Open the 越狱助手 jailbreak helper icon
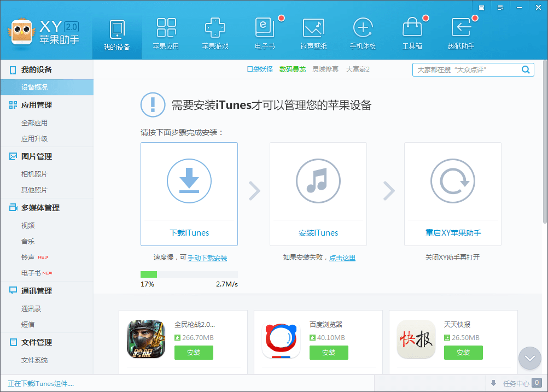This screenshot has height=392, width=548. tap(461, 33)
